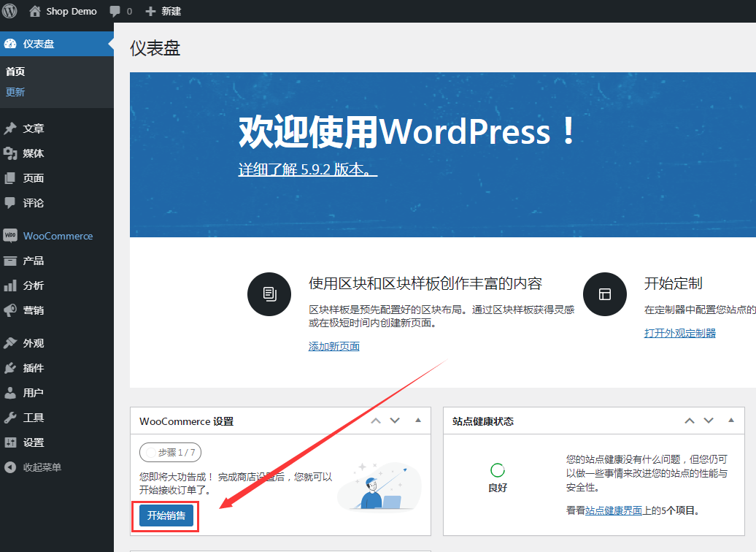Click the 产品 products box icon
Viewport: 756px width, 552px height.
[10, 261]
